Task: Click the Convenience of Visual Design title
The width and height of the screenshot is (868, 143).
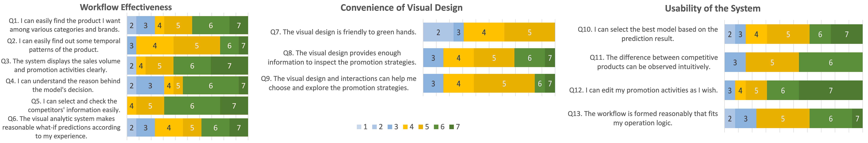Action: (401, 8)
